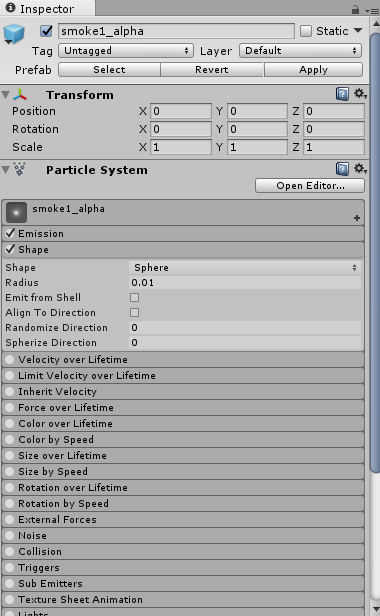Image resolution: width=380 pixels, height=616 pixels.
Task: Click the Position Y field
Action: point(257,111)
